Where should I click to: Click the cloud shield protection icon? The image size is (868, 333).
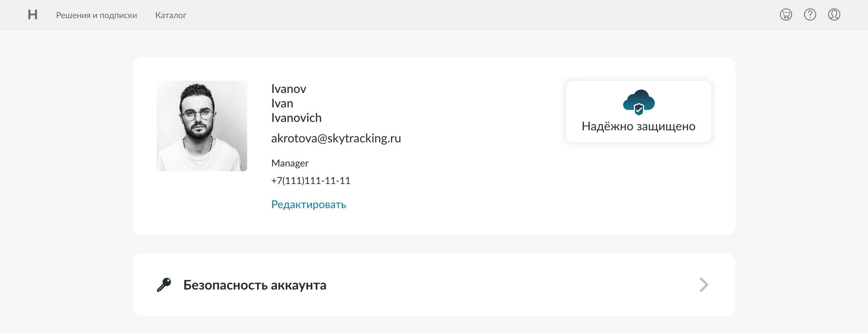click(639, 102)
